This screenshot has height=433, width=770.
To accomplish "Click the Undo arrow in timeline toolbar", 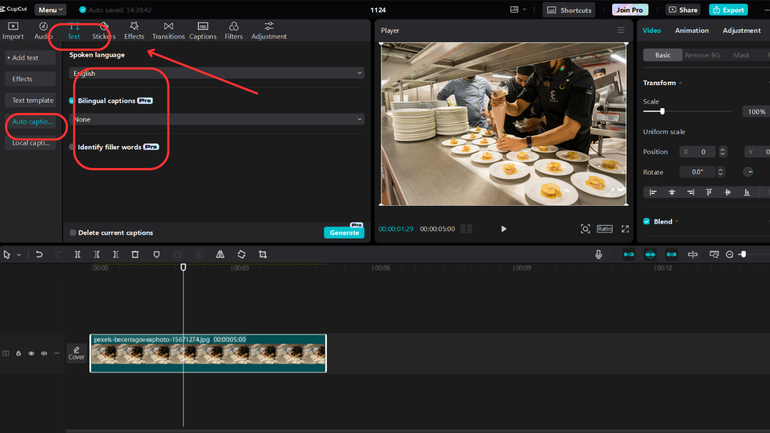I will pyautogui.click(x=39, y=255).
